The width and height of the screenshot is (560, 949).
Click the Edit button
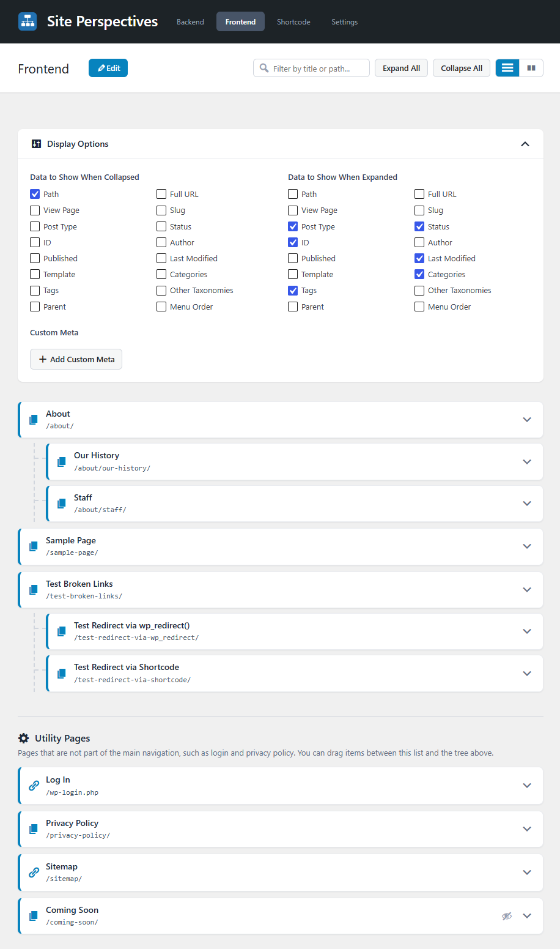pos(108,68)
